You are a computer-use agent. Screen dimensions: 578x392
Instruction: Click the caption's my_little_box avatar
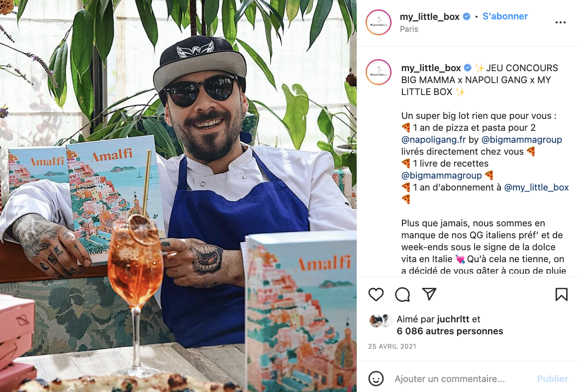[379, 72]
